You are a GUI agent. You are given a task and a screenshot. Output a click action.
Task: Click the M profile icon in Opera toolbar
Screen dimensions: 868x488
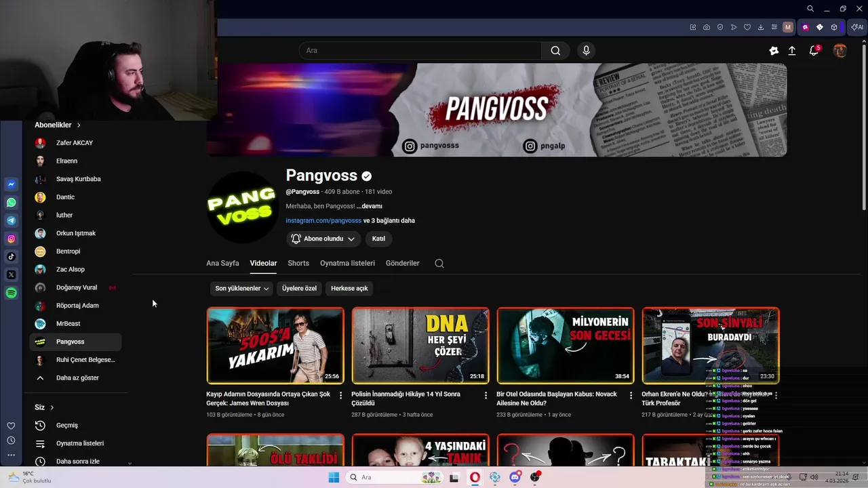point(787,27)
